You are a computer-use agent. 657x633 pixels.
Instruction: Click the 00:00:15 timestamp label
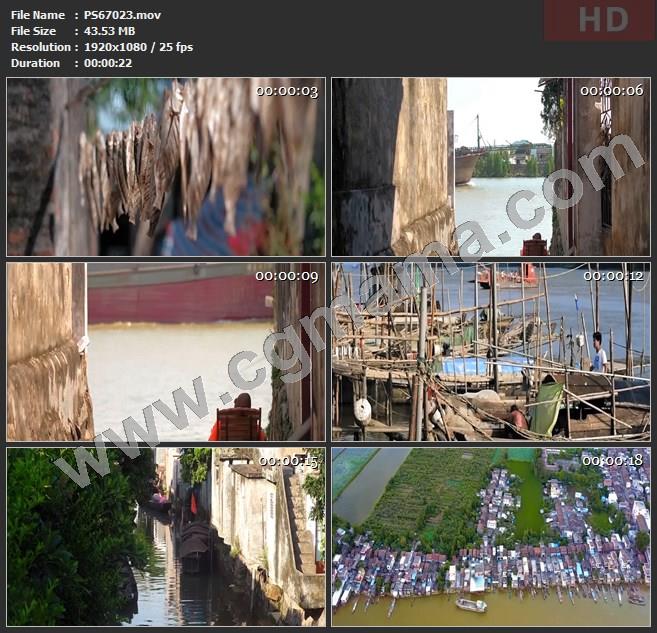[287, 461]
